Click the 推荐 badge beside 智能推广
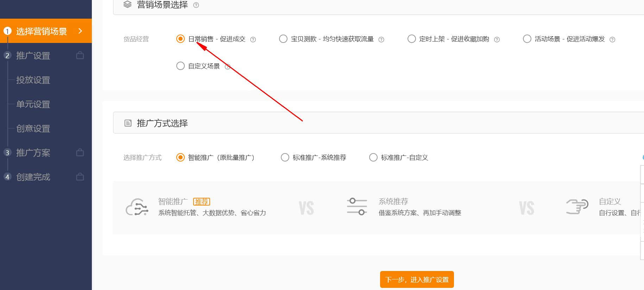Viewport: 644px width, 290px height. click(x=202, y=202)
